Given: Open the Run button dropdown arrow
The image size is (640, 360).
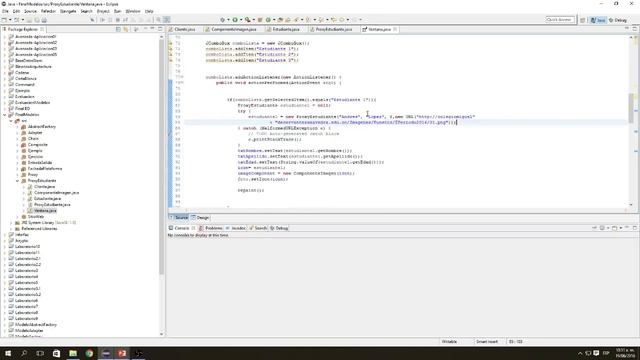Looking at the screenshot, I should [241, 20].
